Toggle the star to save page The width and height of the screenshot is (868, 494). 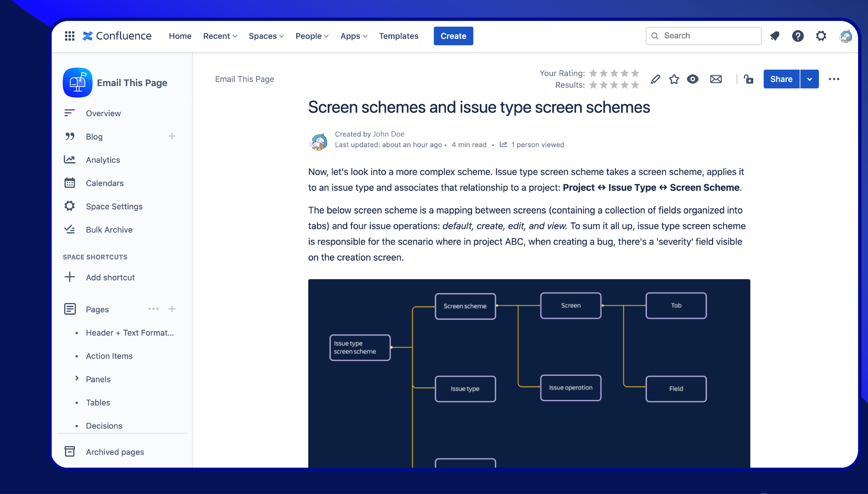tap(674, 79)
